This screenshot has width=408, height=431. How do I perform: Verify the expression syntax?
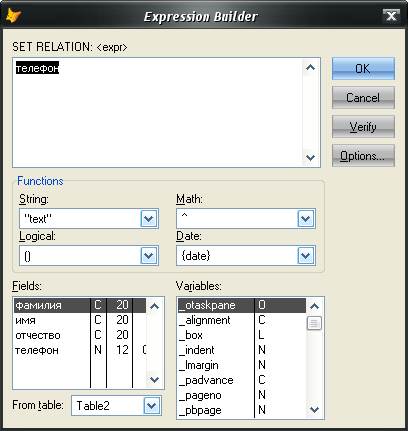(x=363, y=127)
